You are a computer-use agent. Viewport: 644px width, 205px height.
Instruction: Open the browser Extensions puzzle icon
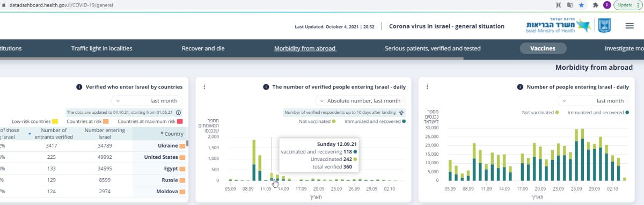click(596, 5)
